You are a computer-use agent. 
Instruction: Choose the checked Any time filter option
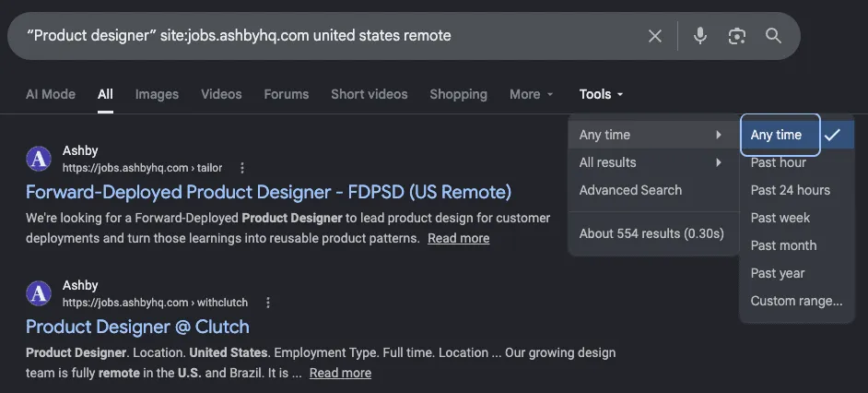(797, 135)
